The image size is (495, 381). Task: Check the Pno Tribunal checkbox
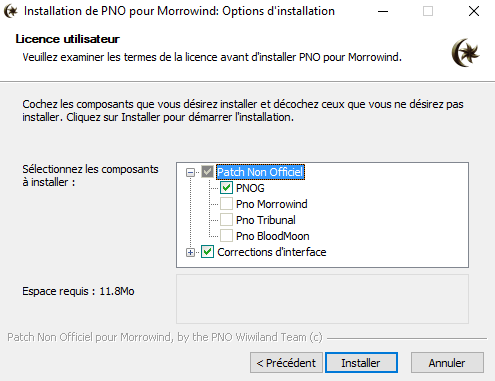226,220
